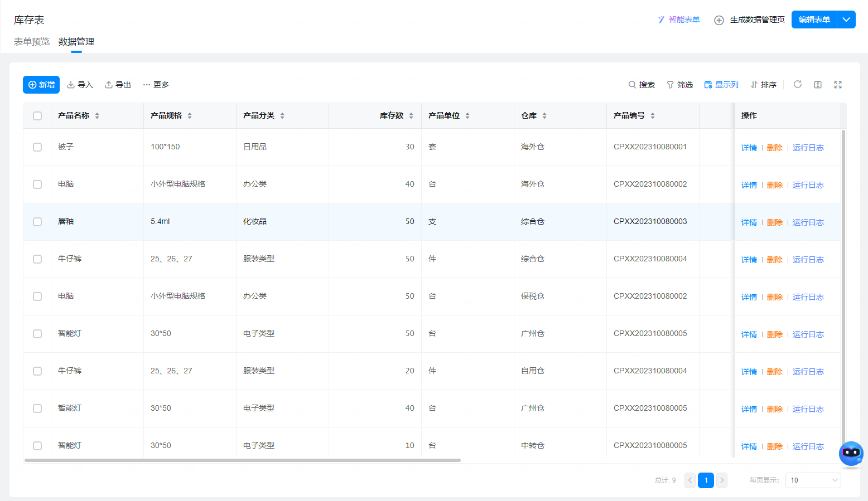Viewport: 868px width, 501px height.
Task: Check the 被子 row checkbox
Action: [37, 147]
